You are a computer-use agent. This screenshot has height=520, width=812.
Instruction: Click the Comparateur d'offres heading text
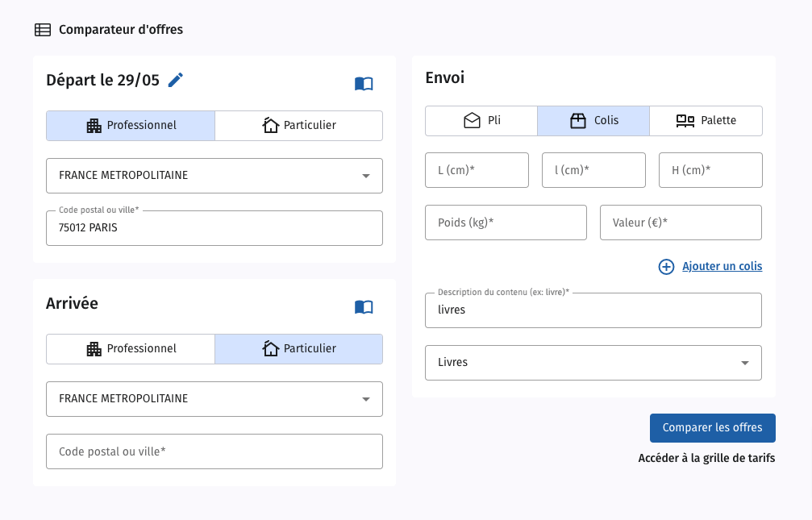121,30
